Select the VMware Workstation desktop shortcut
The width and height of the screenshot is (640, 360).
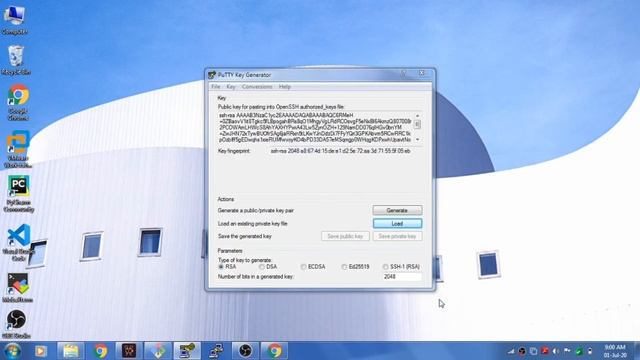coord(18,149)
